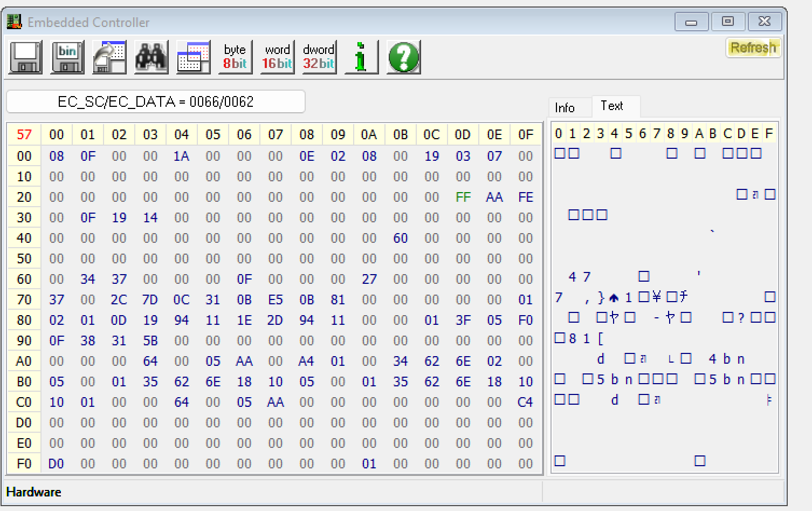Click the Refresh button

(753, 47)
